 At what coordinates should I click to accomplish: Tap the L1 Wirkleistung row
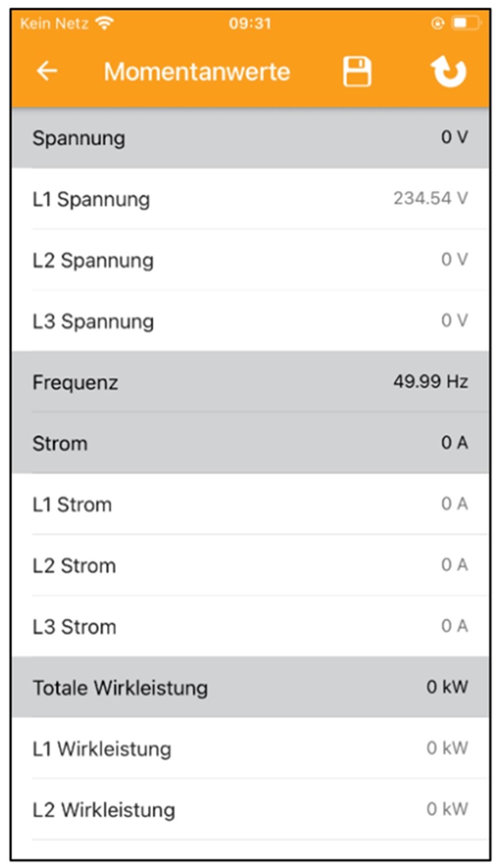coord(250,748)
